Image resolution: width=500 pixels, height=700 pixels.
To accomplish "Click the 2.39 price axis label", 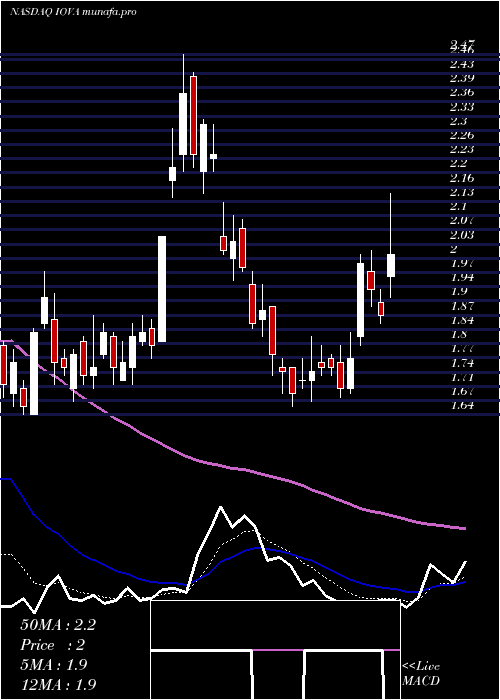I will (462, 79).
